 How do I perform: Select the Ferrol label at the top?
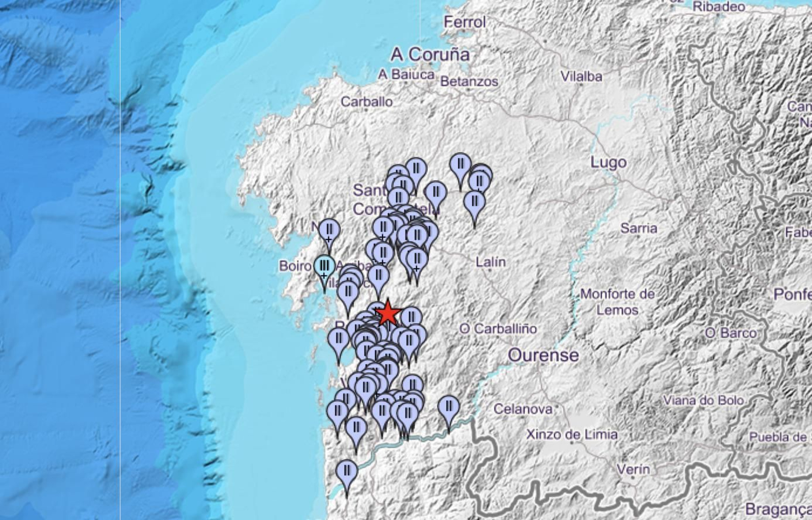pos(465,21)
